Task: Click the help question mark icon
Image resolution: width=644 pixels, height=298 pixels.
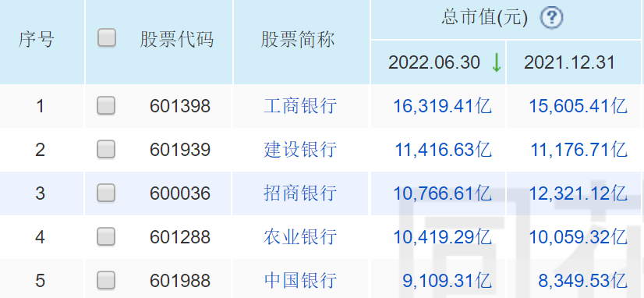Action: (x=551, y=18)
